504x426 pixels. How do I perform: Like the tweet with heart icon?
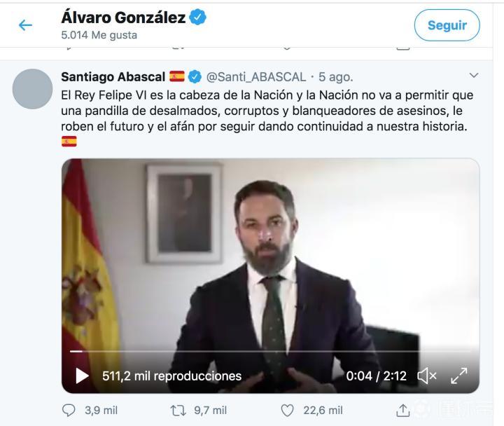287,410
